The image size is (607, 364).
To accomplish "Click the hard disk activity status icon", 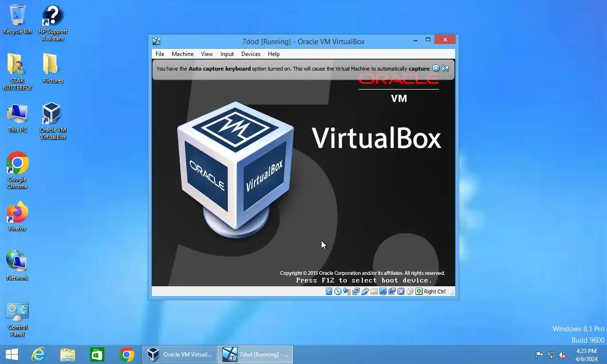I will coord(329,291).
